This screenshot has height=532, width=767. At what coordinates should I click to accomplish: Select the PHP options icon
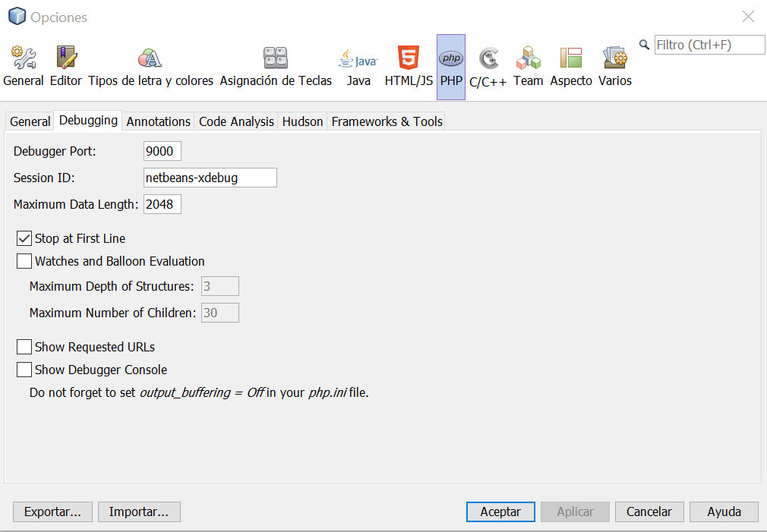tap(450, 65)
